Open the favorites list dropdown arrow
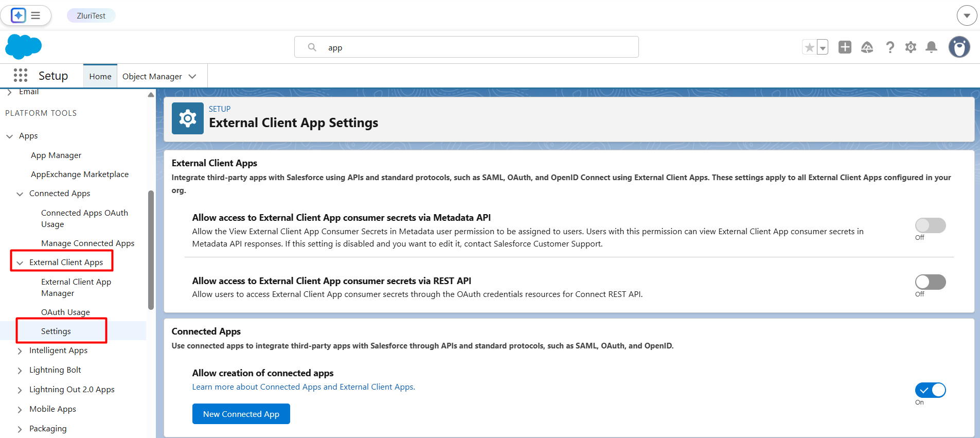 tap(823, 47)
